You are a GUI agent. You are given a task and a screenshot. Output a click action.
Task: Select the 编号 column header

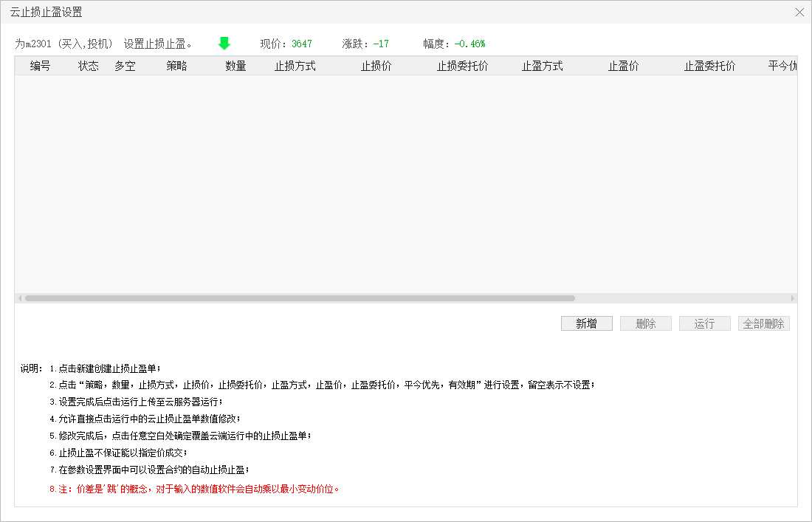click(x=41, y=66)
